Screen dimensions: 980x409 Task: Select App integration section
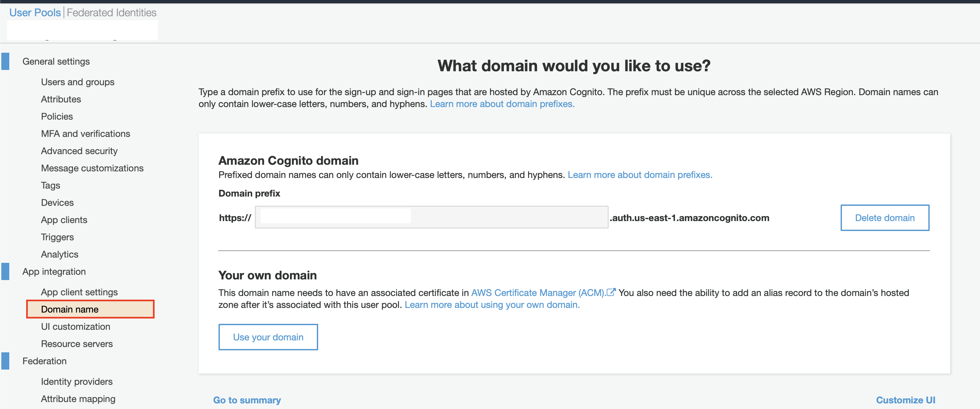pyautogui.click(x=54, y=271)
